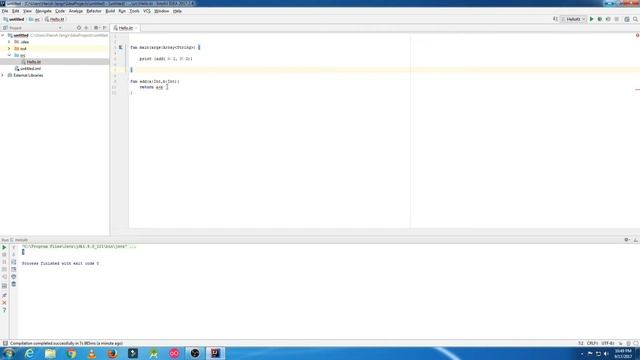Change CRLF line separator in status bar
This screenshot has height=360, width=640.
pos(592,344)
